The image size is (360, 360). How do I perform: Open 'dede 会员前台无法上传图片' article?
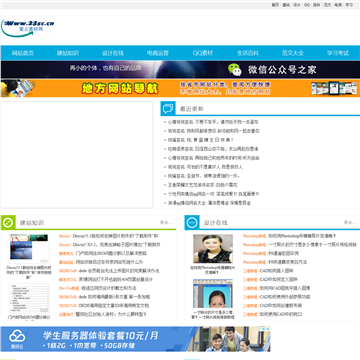tap(119, 271)
